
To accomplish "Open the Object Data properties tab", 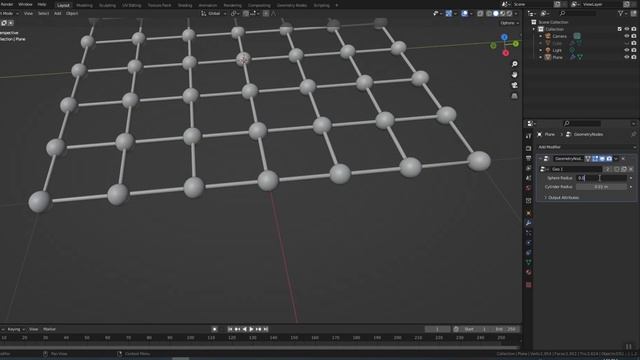I will pos(529,262).
